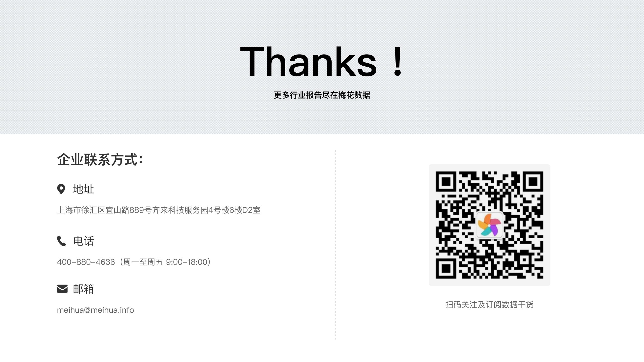This screenshot has height=362, width=644.
Task: Select the Shanghai address text line
Action: [x=159, y=210]
